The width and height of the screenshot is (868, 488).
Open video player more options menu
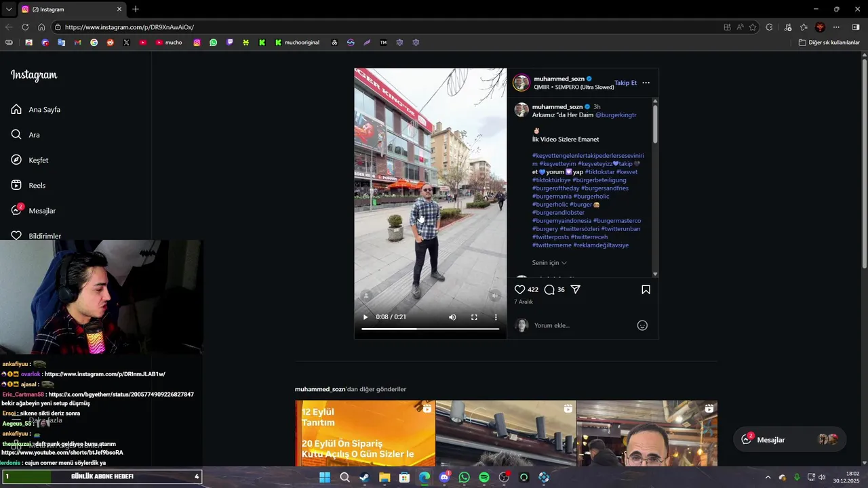coord(496,317)
